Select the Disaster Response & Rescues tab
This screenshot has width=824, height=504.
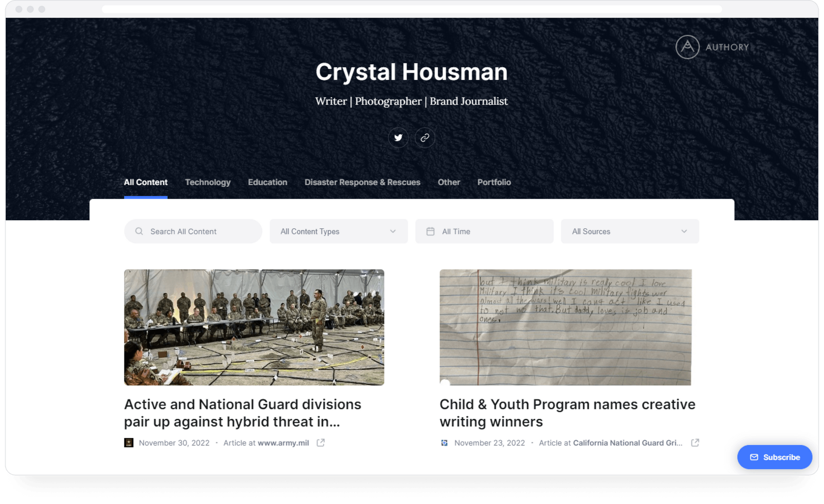[362, 182]
